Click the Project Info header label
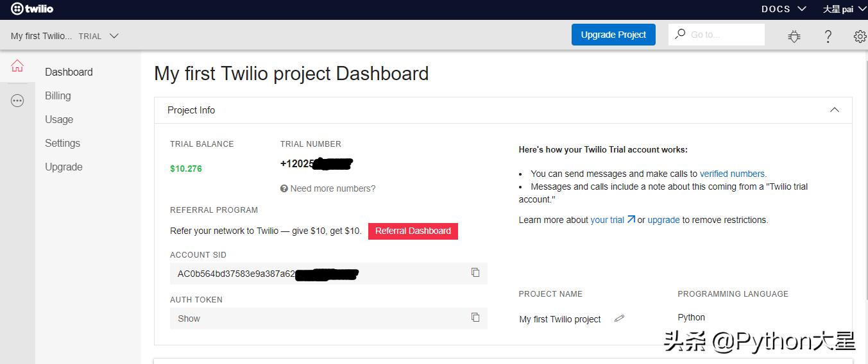 (x=191, y=110)
